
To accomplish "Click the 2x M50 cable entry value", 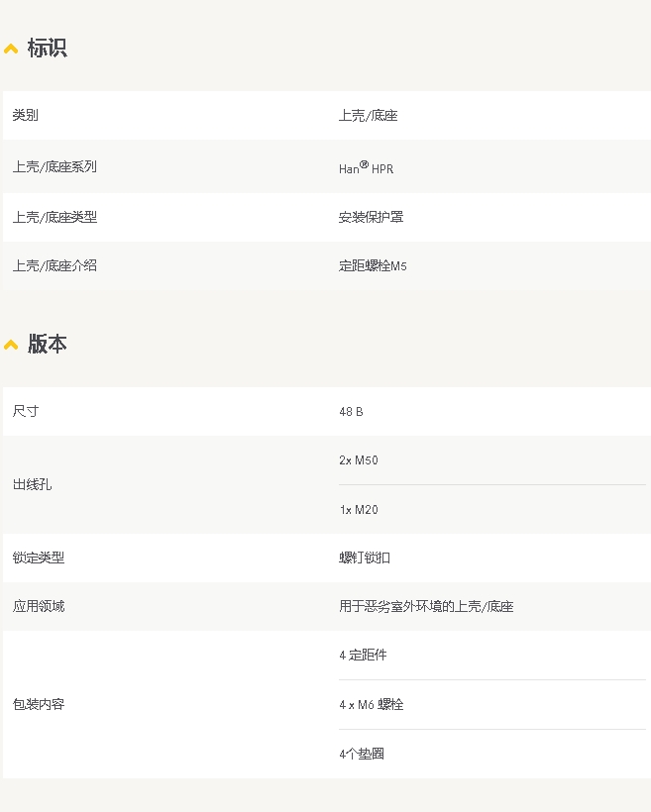I will point(358,460).
